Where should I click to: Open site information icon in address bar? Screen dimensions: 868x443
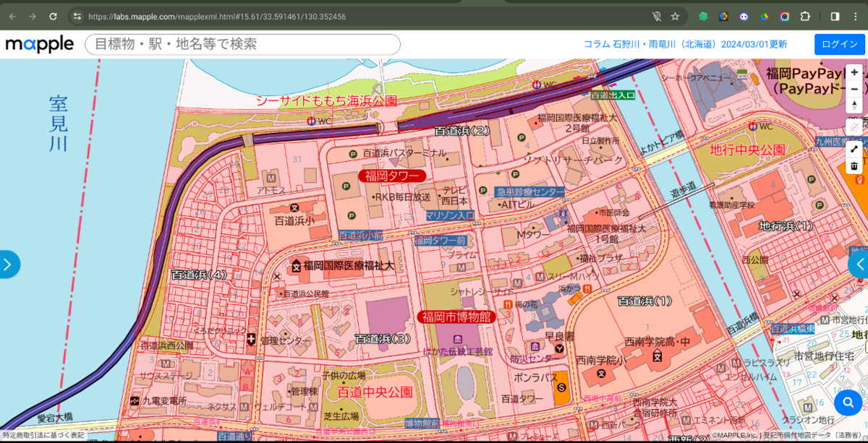coord(78,16)
